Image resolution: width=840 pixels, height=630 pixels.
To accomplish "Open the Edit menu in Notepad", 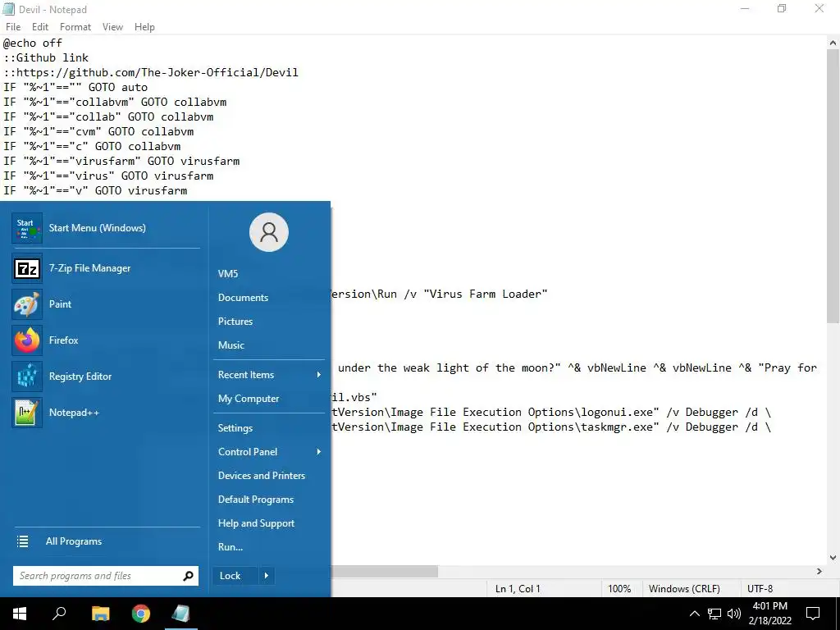I will [x=40, y=27].
